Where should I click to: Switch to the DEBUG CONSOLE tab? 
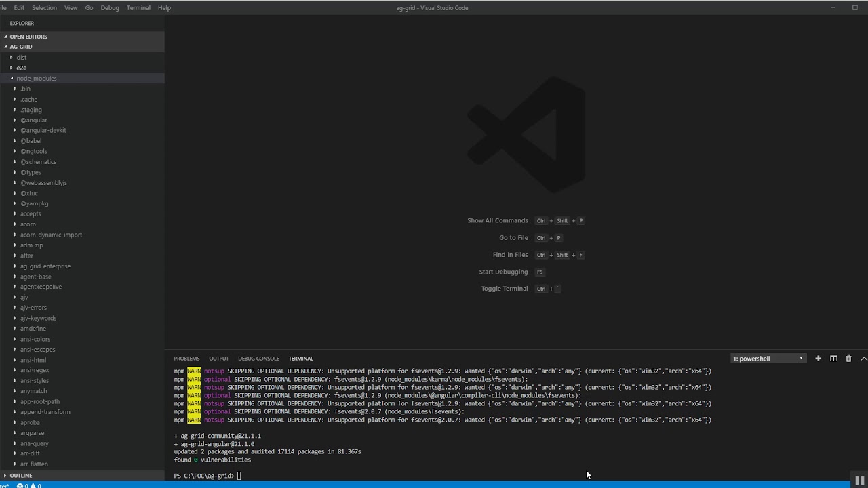pyautogui.click(x=258, y=359)
